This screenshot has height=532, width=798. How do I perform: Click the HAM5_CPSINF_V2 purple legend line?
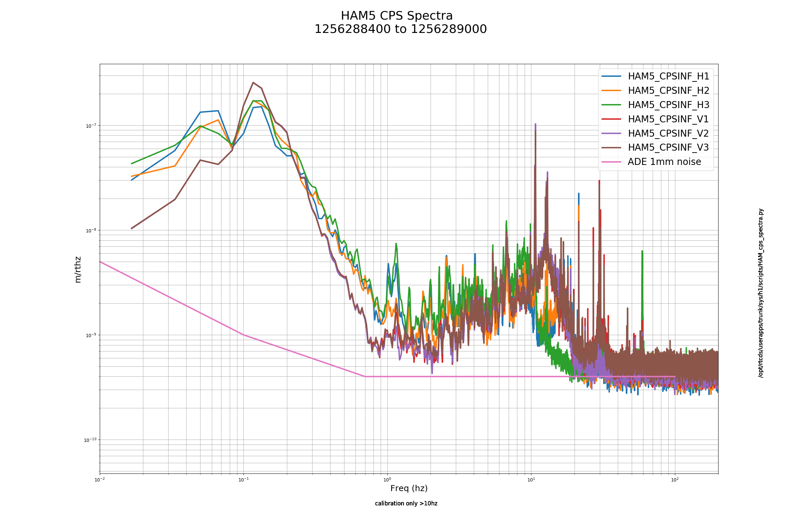(611, 133)
